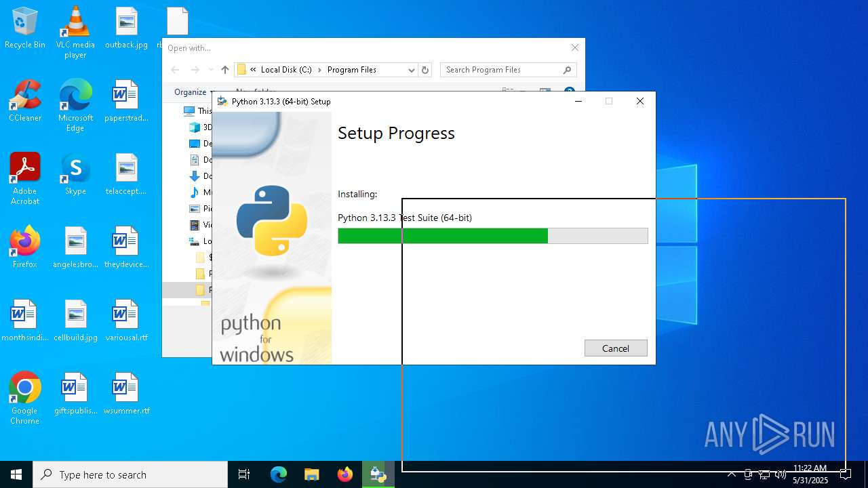Go up one folder level in dialog

(225, 70)
